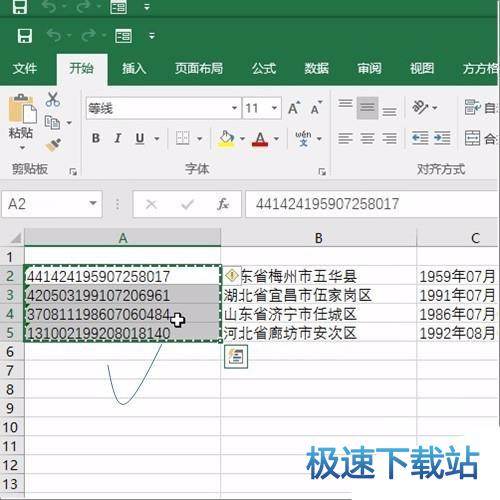Toggle Italic formatting
The width and height of the screenshot is (500, 500).
tap(117, 138)
